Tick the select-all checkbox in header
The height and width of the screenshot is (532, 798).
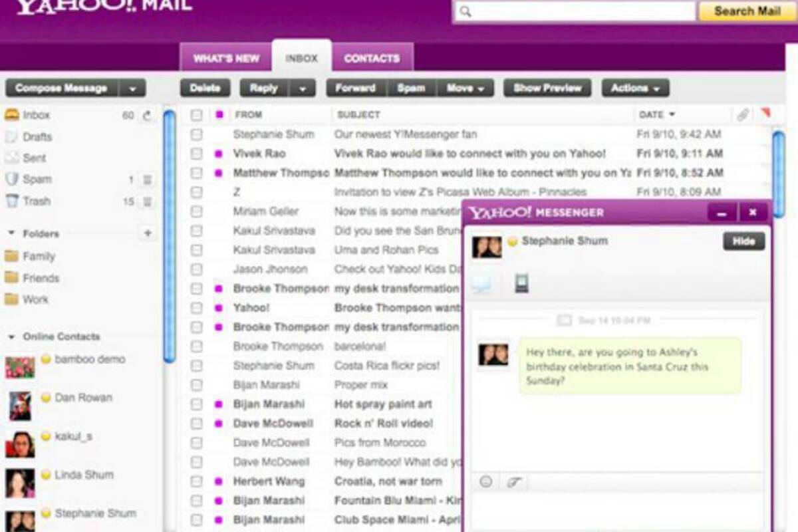point(196,115)
